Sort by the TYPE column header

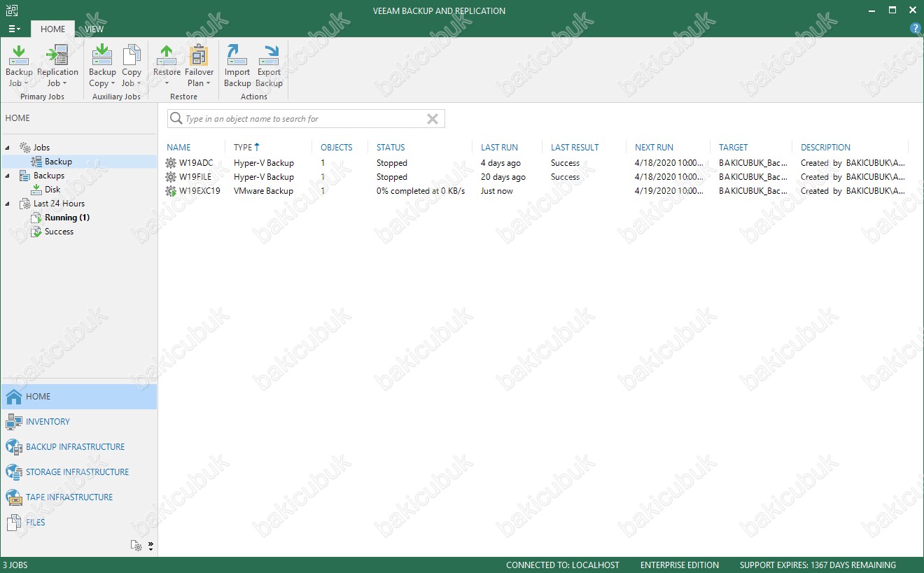(x=243, y=148)
